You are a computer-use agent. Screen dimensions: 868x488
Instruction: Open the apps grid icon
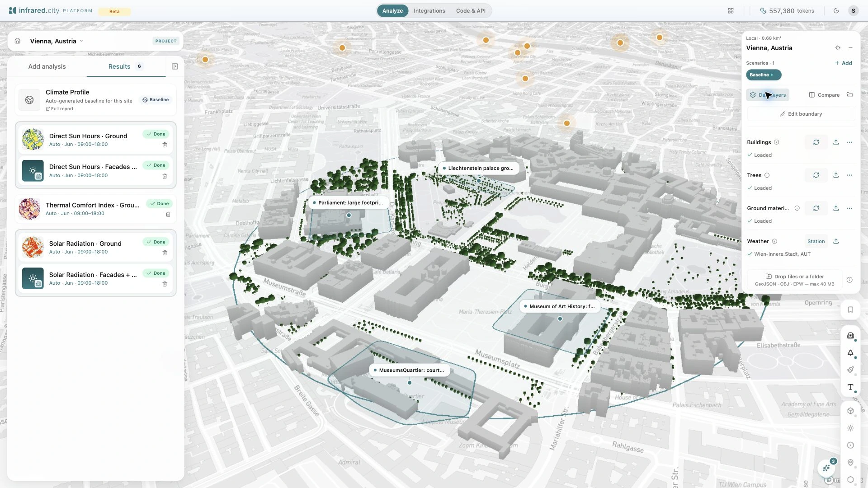pos(731,11)
